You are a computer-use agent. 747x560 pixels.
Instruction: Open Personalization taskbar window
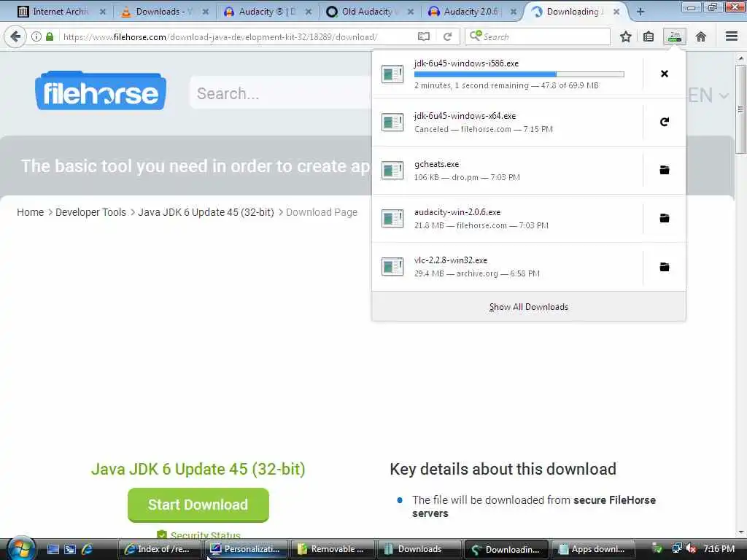246,549
